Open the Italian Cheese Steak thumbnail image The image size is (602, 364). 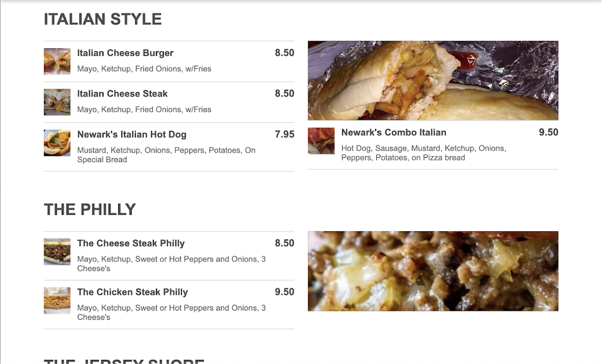tap(57, 102)
